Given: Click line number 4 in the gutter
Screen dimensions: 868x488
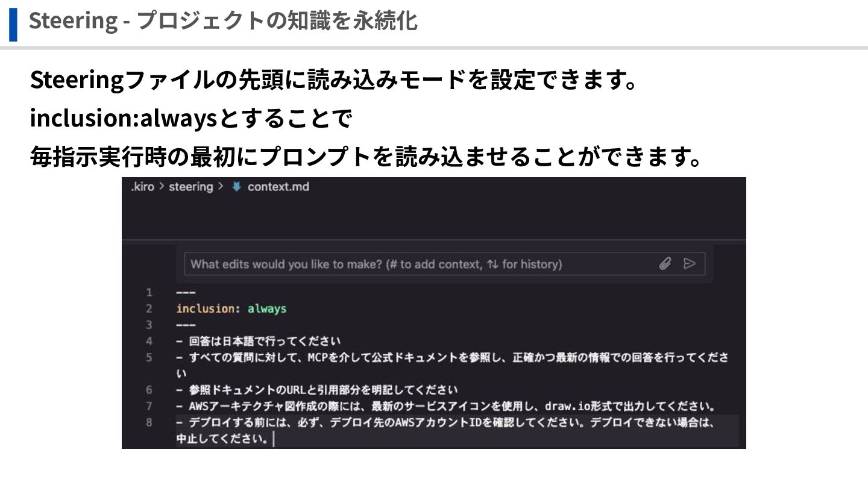Looking at the screenshot, I should (149, 341).
